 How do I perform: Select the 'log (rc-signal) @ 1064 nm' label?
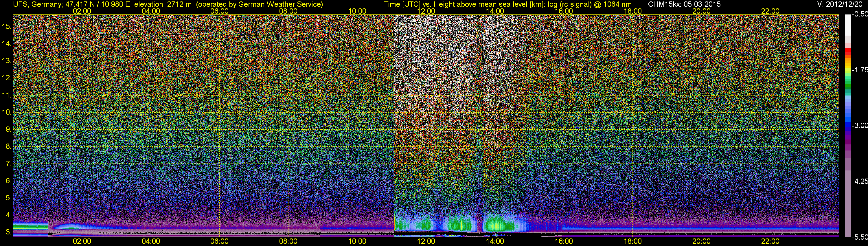pyautogui.click(x=590, y=4)
